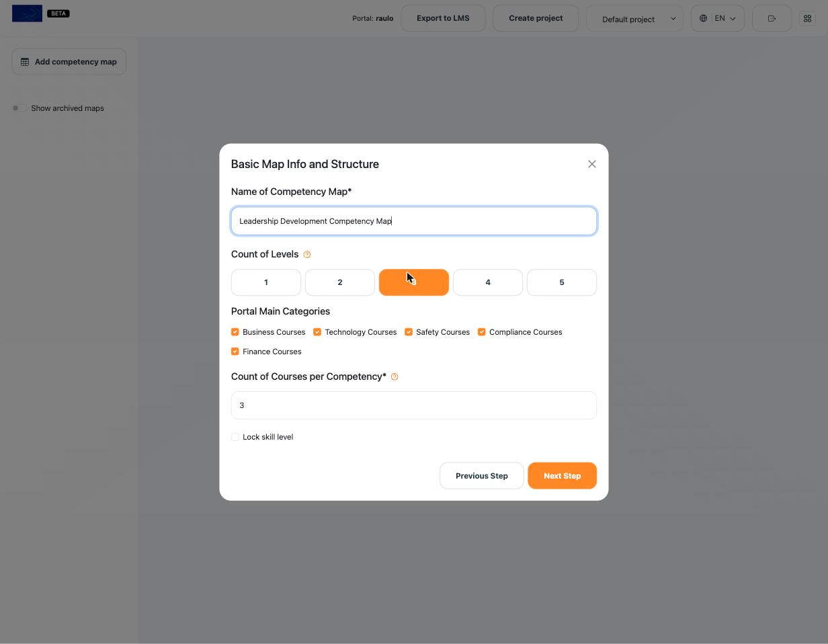Image resolution: width=828 pixels, height=644 pixels.
Task: Open the apps grid icon in header
Action: (x=807, y=18)
